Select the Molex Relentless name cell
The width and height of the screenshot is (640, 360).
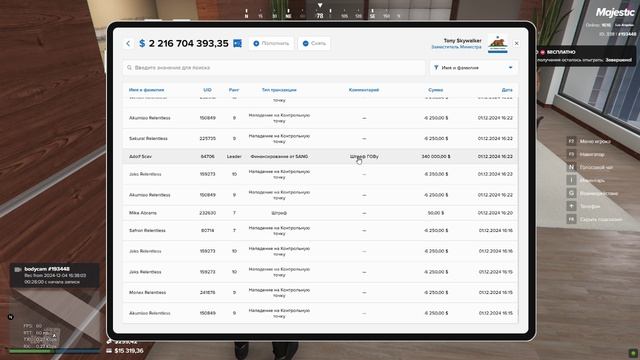point(147,292)
